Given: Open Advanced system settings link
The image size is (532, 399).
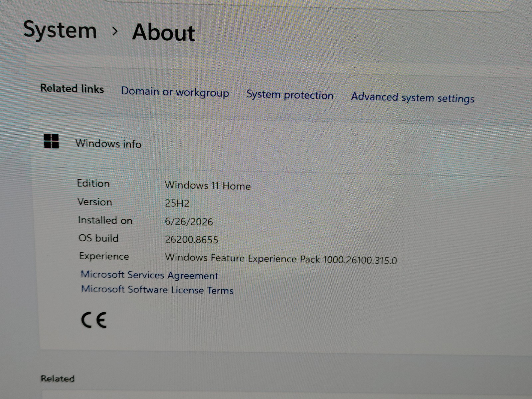Looking at the screenshot, I should click(413, 97).
